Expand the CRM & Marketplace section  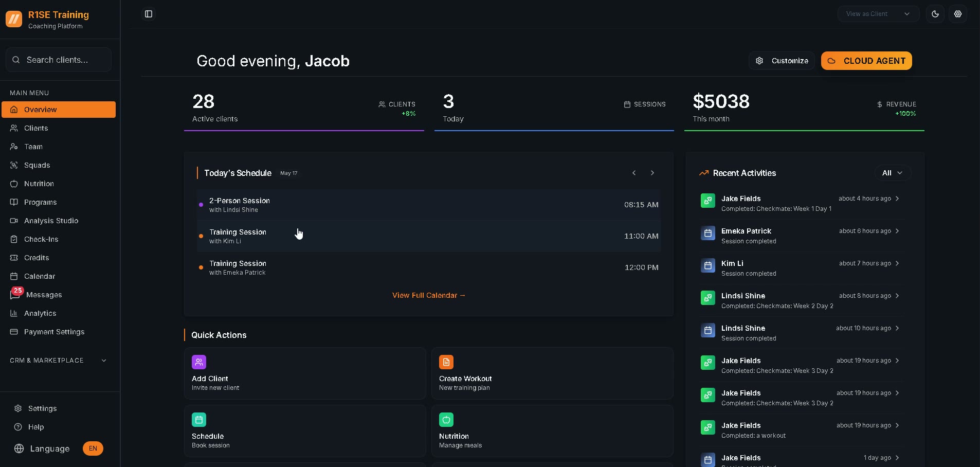click(x=59, y=361)
